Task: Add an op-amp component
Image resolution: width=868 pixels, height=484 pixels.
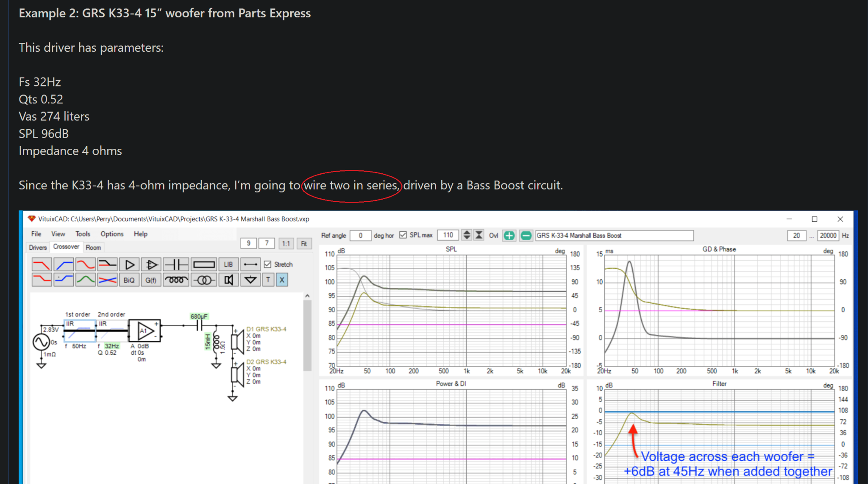Action: click(x=151, y=265)
